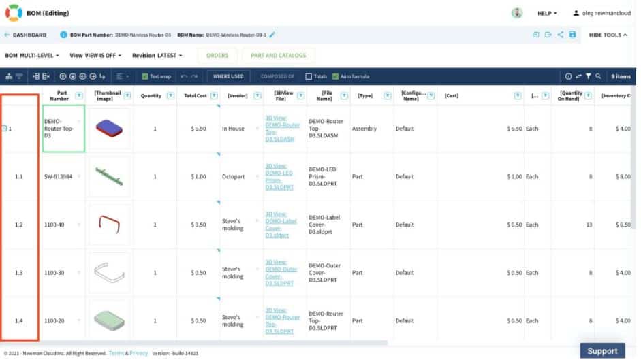Open [Vendor] column filter dropdown
This screenshot has height=364, width=641.
click(257, 96)
